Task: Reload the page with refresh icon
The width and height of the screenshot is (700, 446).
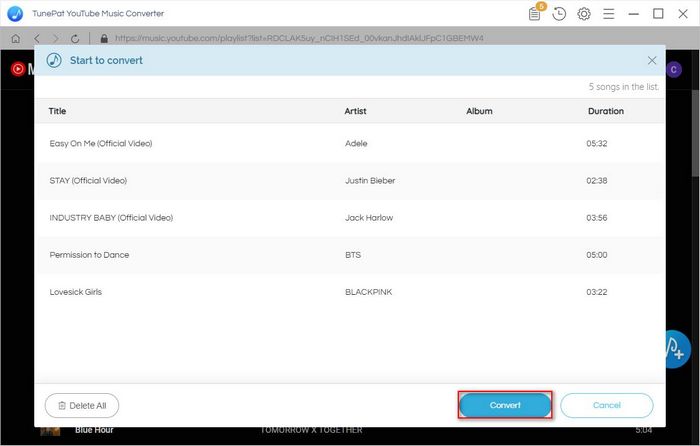Action: pos(75,39)
